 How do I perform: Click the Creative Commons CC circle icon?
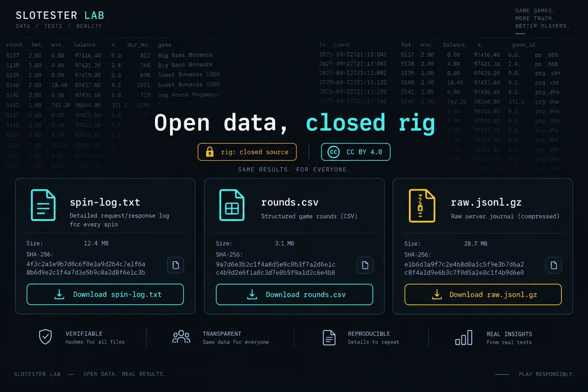(x=334, y=152)
